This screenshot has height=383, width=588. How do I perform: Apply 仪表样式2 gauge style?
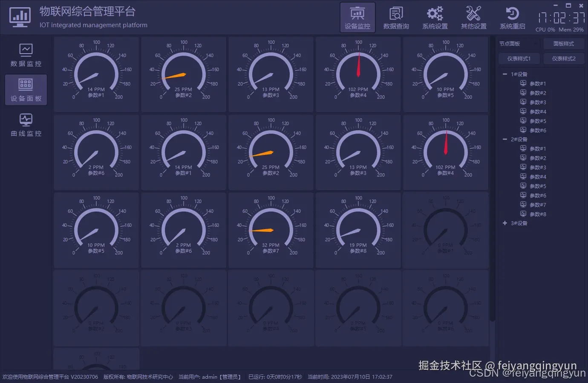point(564,59)
